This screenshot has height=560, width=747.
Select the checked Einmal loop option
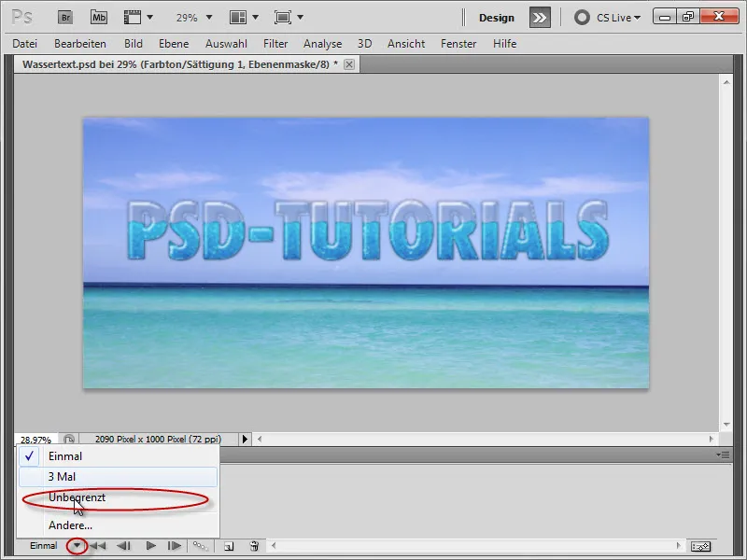119,456
